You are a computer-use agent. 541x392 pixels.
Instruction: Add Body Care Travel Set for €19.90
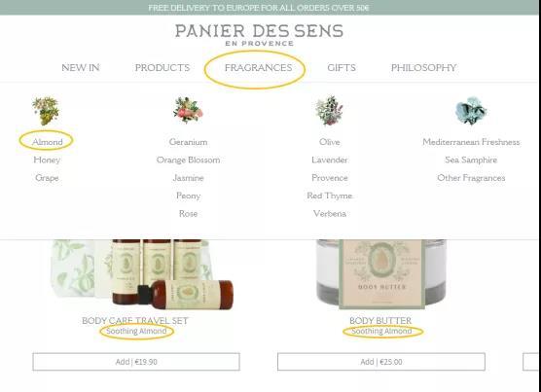point(136,362)
